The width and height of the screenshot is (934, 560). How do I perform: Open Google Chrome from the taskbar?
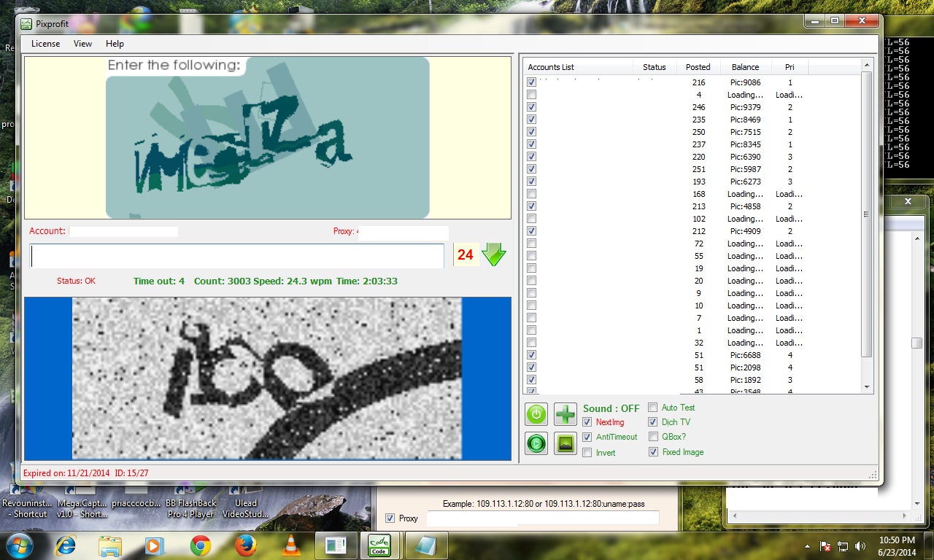click(x=201, y=545)
